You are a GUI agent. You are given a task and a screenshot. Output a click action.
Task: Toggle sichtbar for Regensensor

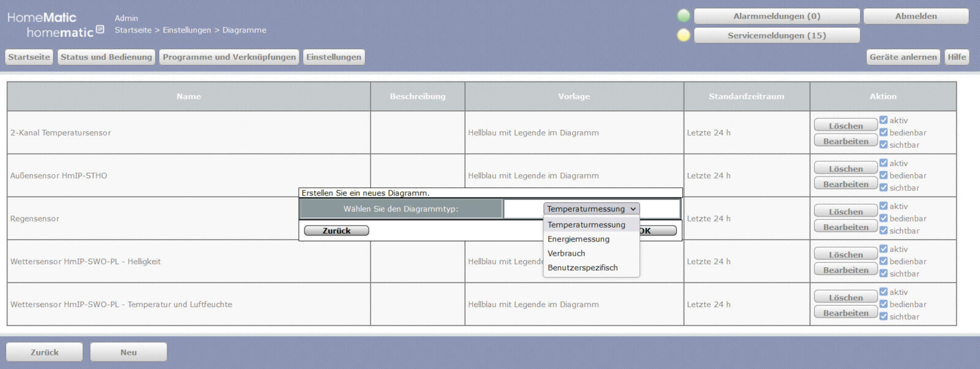point(883,230)
